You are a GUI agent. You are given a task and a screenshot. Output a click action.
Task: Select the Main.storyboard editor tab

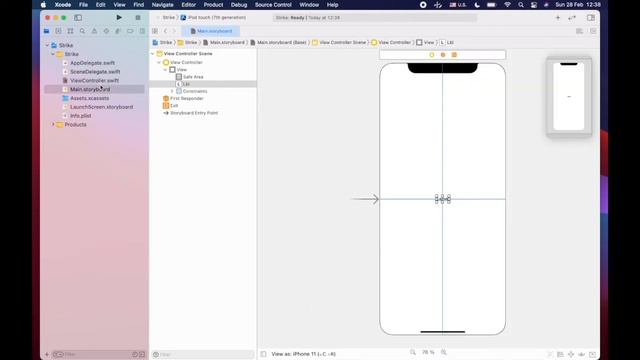[x=211, y=31]
